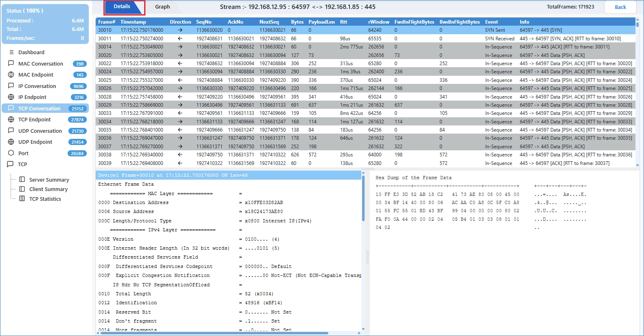Click the IP Endpoint globe icon
644x336 pixels.
click(x=11, y=97)
